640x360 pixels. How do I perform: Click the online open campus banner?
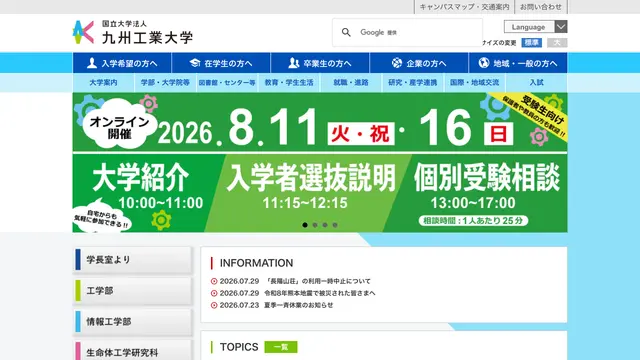tap(320, 162)
